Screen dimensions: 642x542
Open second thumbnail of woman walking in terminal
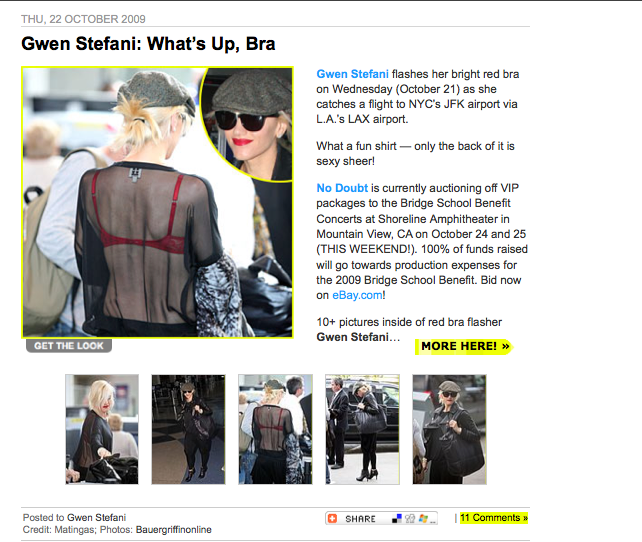click(188, 429)
